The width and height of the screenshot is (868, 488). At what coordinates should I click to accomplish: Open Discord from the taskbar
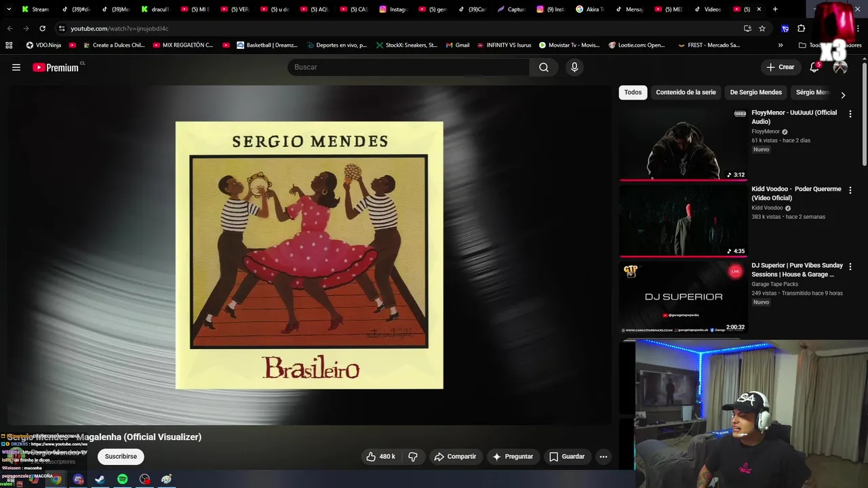click(78, 479)
